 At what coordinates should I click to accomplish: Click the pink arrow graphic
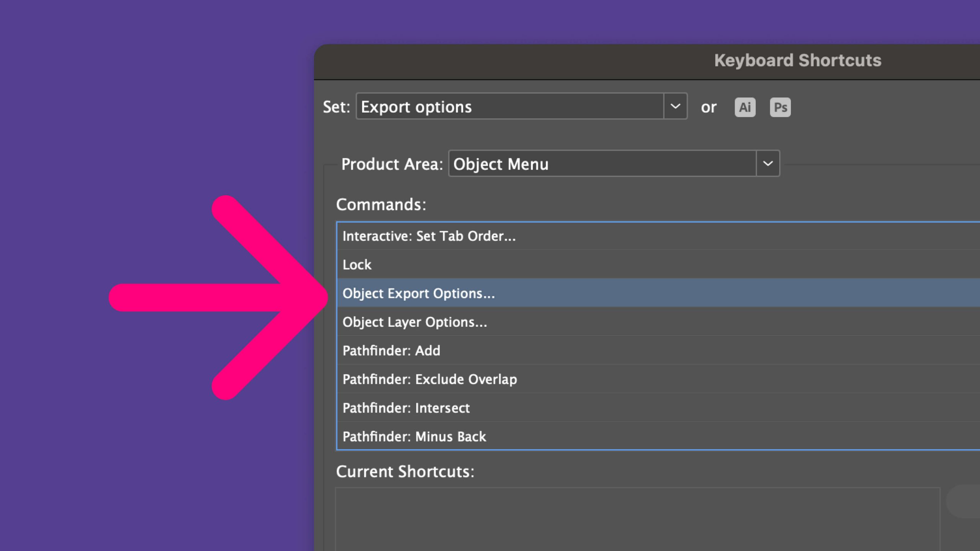point(191,298)
